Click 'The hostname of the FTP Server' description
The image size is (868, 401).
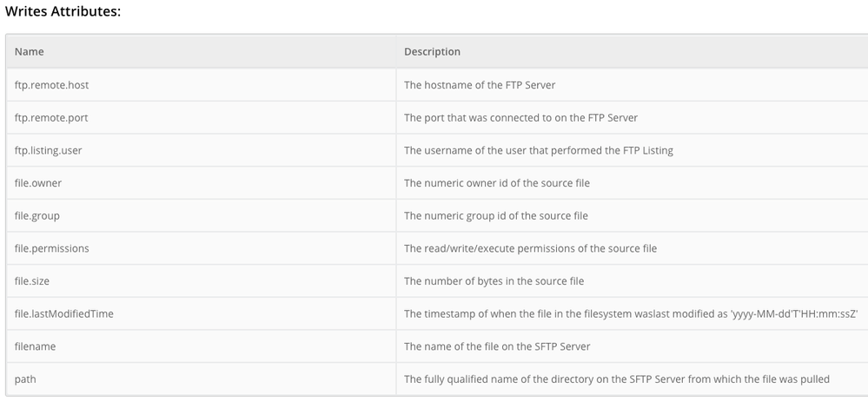(480, 85)
